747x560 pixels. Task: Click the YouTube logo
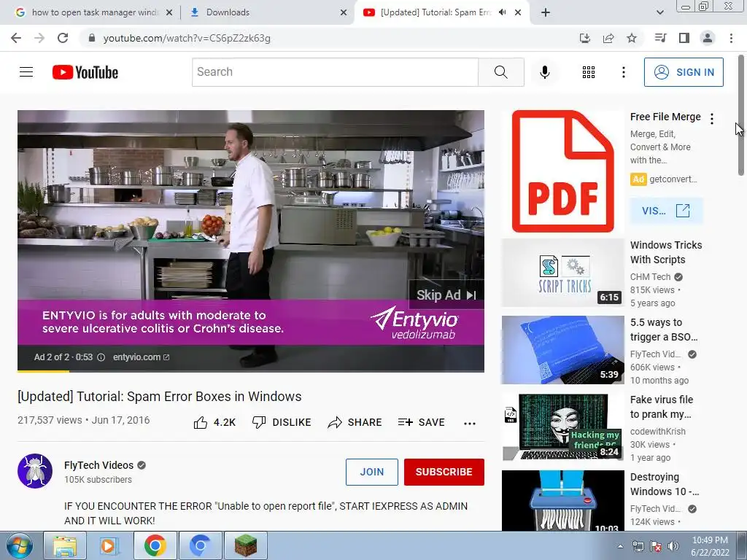click(x=85, y=72)
